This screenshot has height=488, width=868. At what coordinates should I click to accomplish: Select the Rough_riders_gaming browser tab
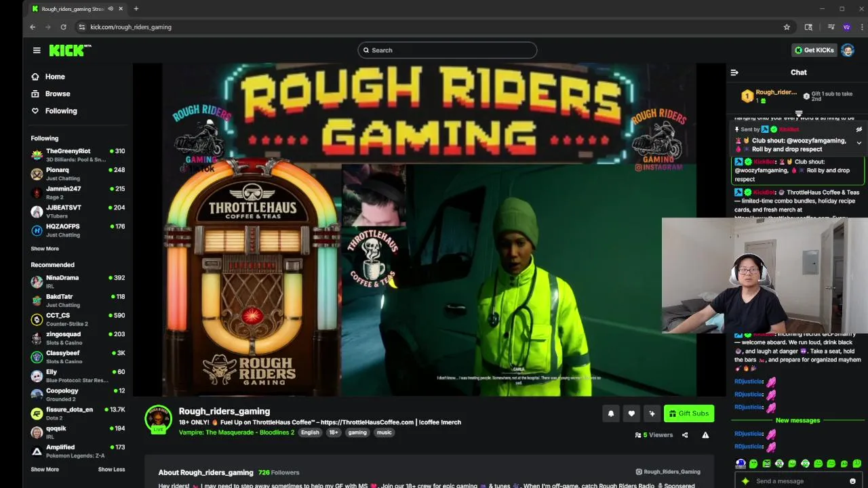tap(77, 9)
